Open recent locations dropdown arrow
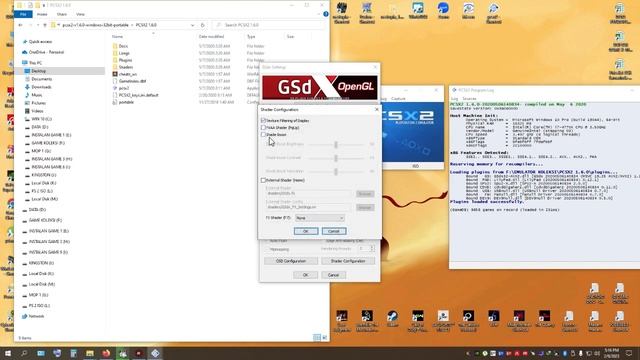The width and height of the screenshot is (640, 360). click(38, 25)
